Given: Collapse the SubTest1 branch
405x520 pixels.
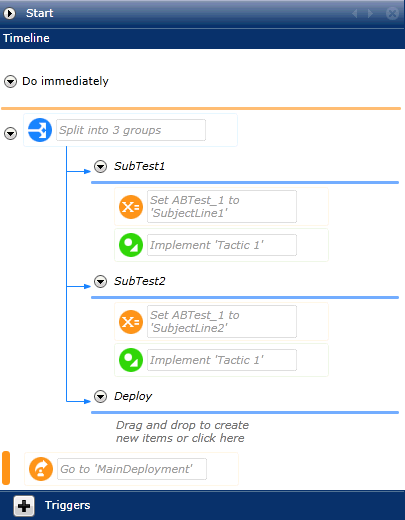Looking at the screenshot, I should coord(100,166).
